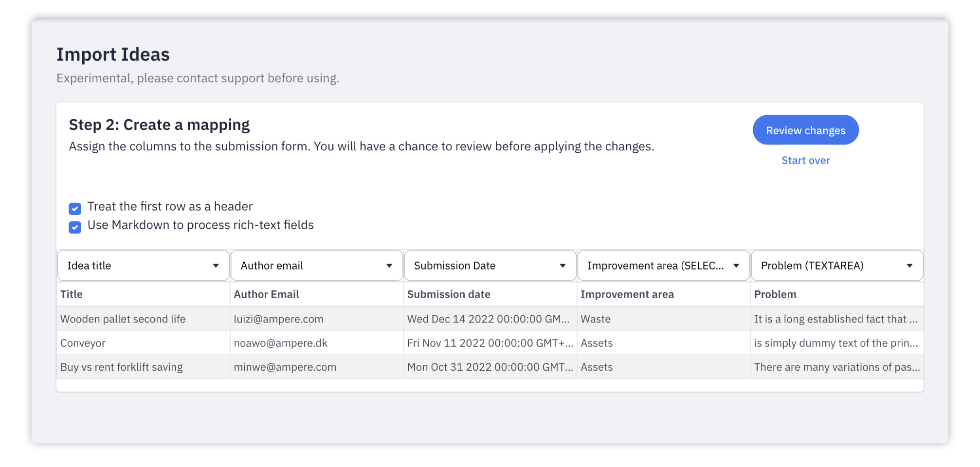Click the luizi@ampere.com email cell
Screen dimensions: 980x467
(x=278, y=319)
